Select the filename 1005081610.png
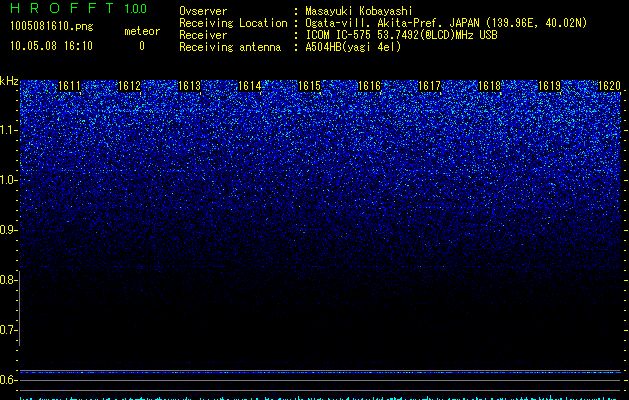The height and width of the screenshot is (400, 629). tap(52, 26)
